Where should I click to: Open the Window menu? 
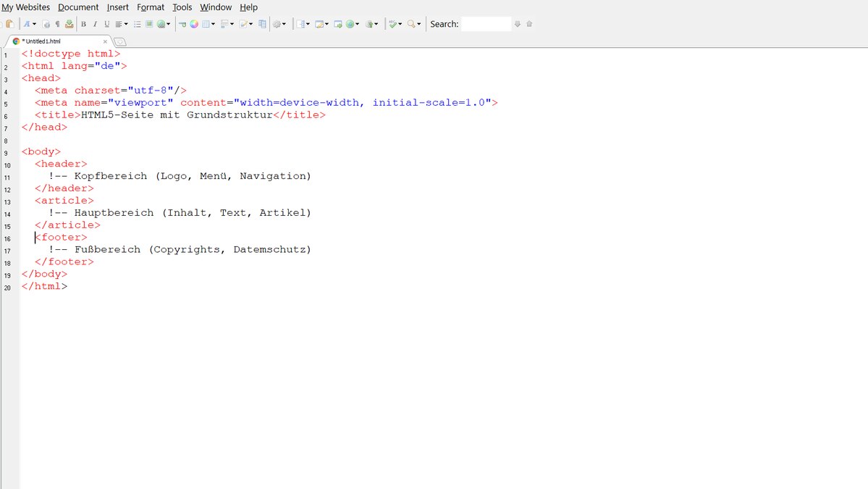(216, 7)
